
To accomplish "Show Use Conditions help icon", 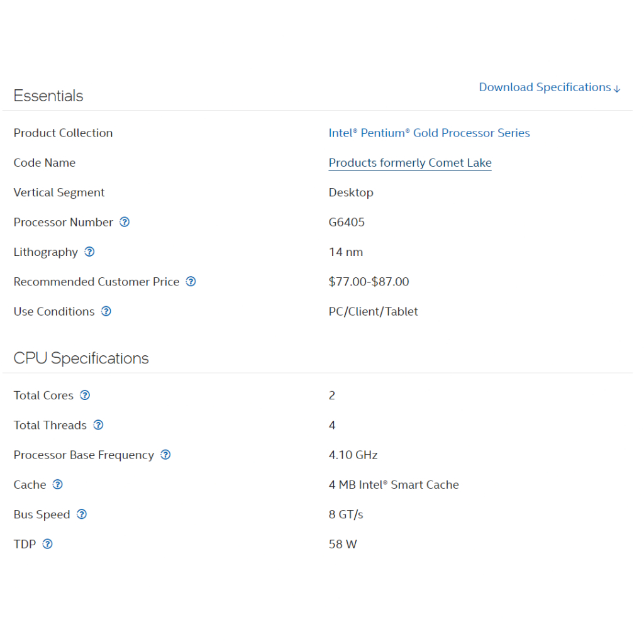I will point(106,311).
